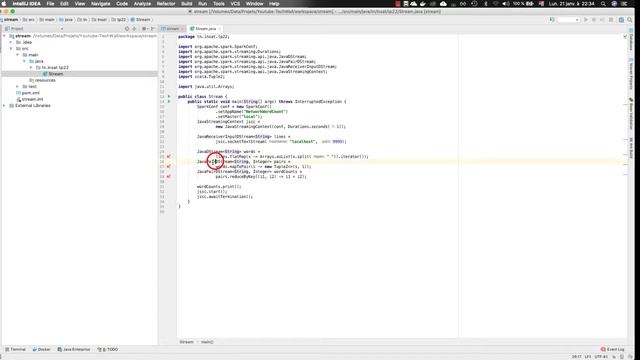Open the TODO tool window
Viewport: 640px width, 360px height.
click(x=108, y=349)
